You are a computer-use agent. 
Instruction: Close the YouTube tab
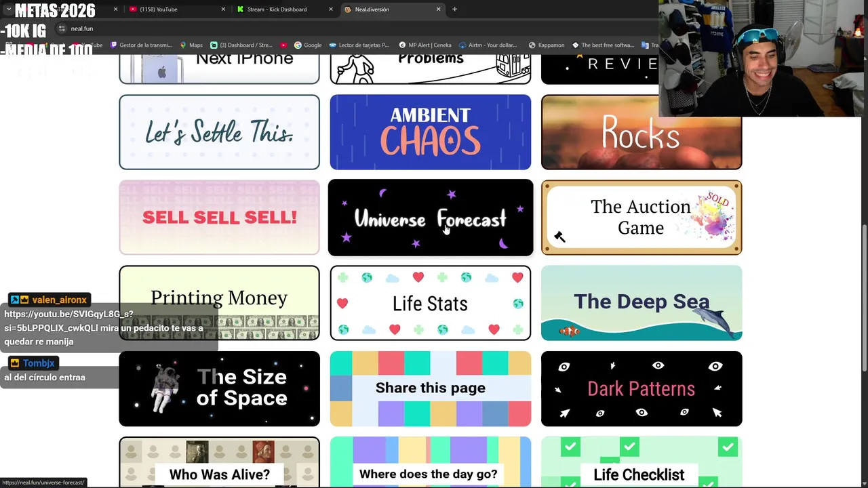coord(223,9)
